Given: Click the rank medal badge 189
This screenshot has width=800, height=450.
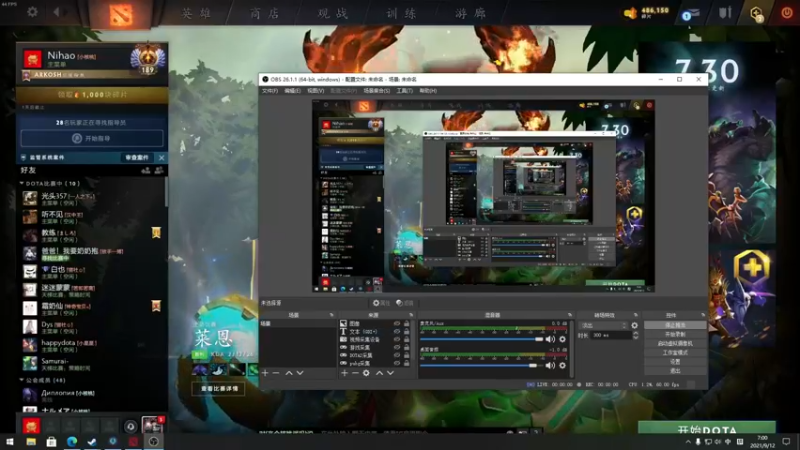Looking at the screenshot, I should click(148, 60).
